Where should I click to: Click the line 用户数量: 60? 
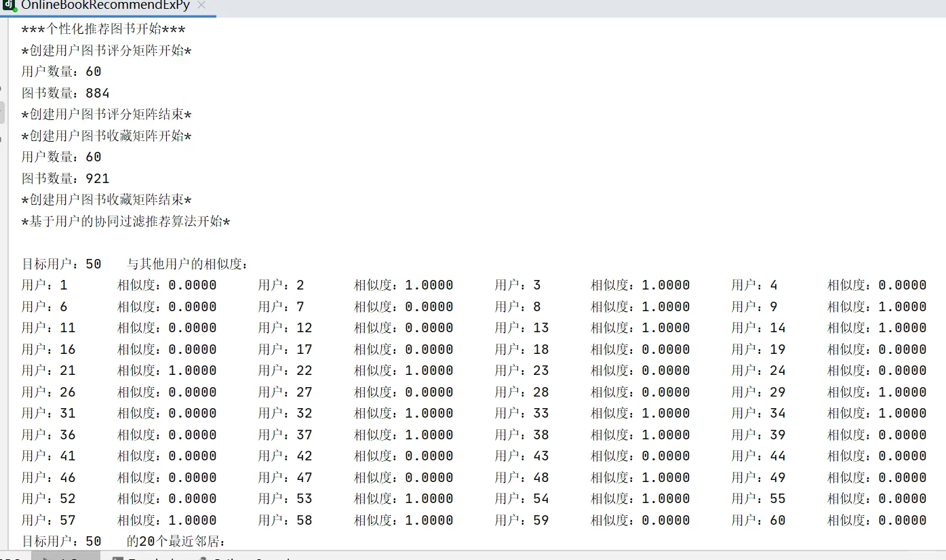point(61,71)
